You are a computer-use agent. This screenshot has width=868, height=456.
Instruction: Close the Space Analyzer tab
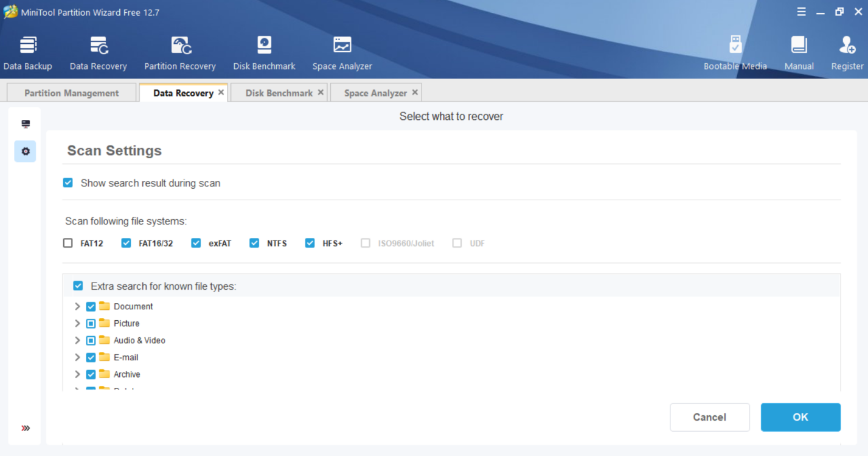click(x=415, y=93)
